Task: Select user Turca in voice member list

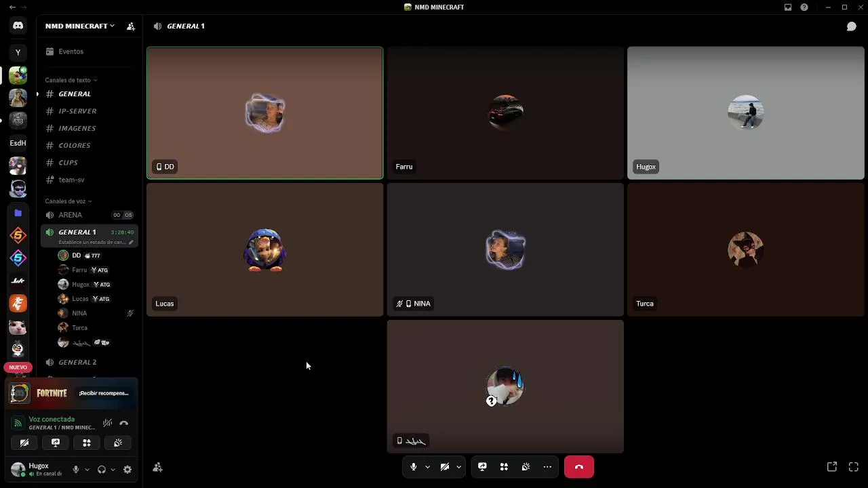Action: (96, 327)
